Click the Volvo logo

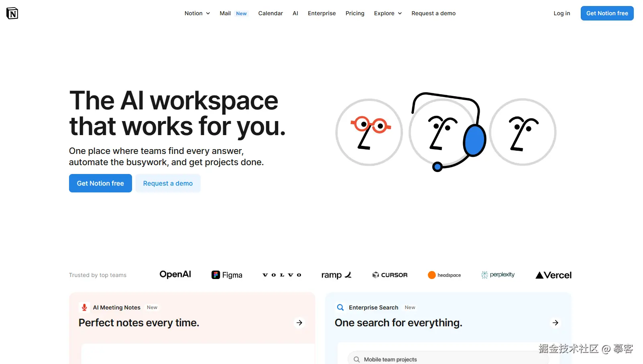click(282, 275)
